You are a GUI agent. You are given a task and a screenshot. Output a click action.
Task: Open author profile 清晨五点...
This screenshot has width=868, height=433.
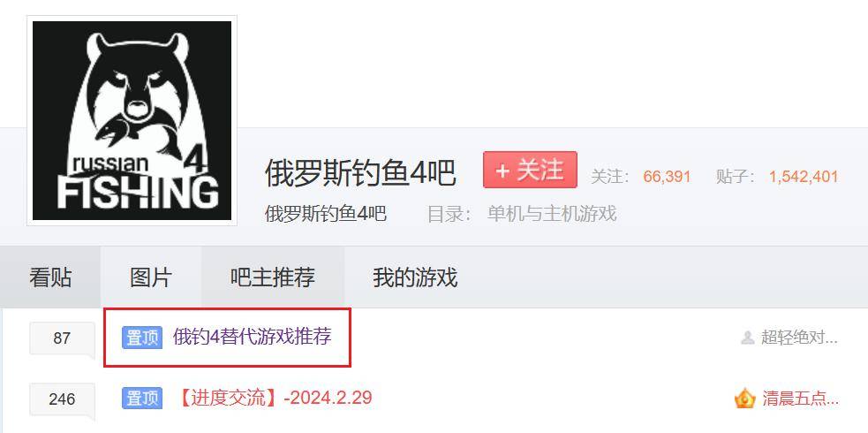tap(801, 399)
